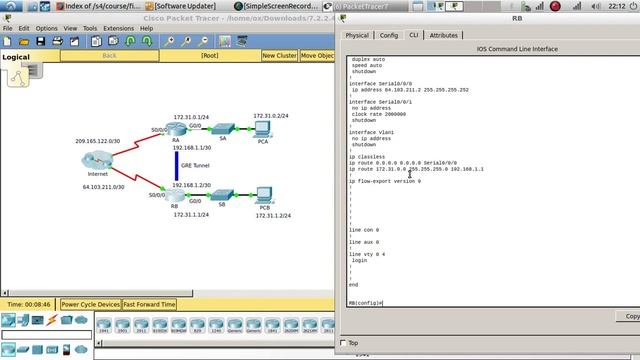
Task: Pick the 1941 router from device list
Action: [104, 325]
